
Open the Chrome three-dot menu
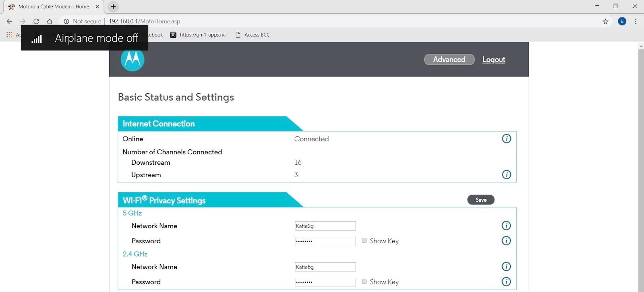point(636,21)
